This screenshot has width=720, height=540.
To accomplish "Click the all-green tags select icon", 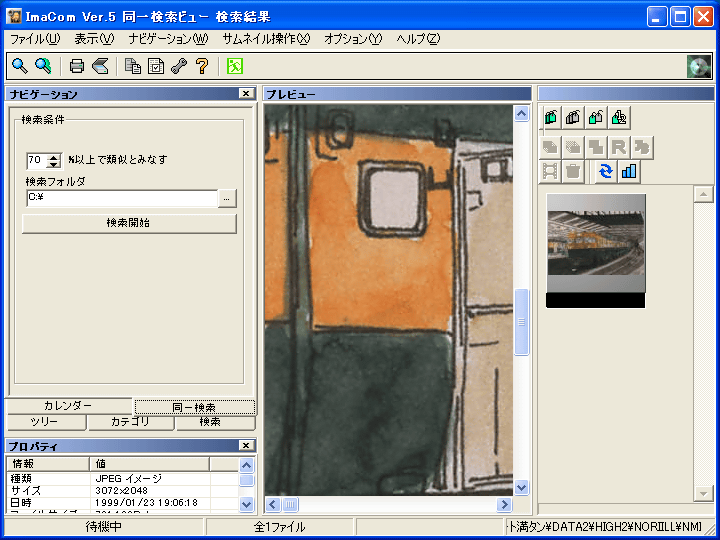I will 551,118.
